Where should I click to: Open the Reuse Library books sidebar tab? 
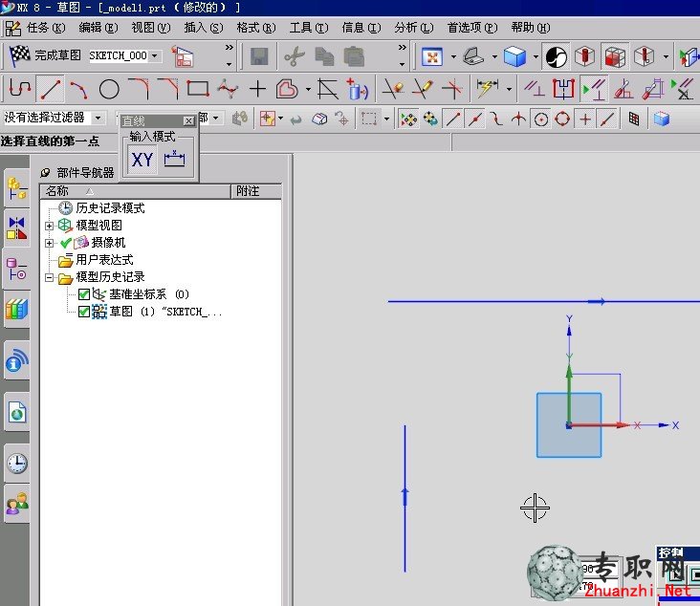click(16, 309)
